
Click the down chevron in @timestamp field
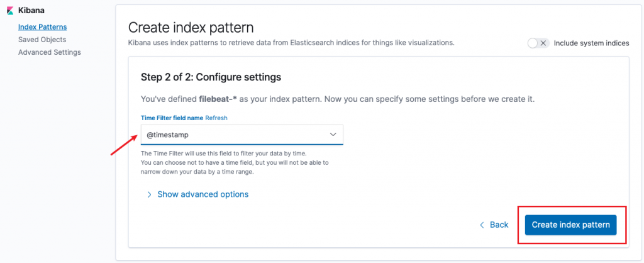(333, 135)
